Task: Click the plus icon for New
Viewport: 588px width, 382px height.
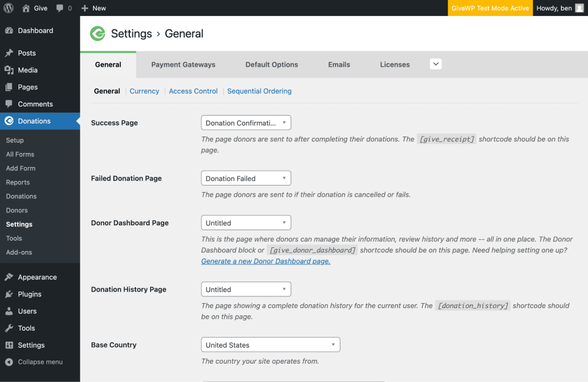Action: [85, 8]
